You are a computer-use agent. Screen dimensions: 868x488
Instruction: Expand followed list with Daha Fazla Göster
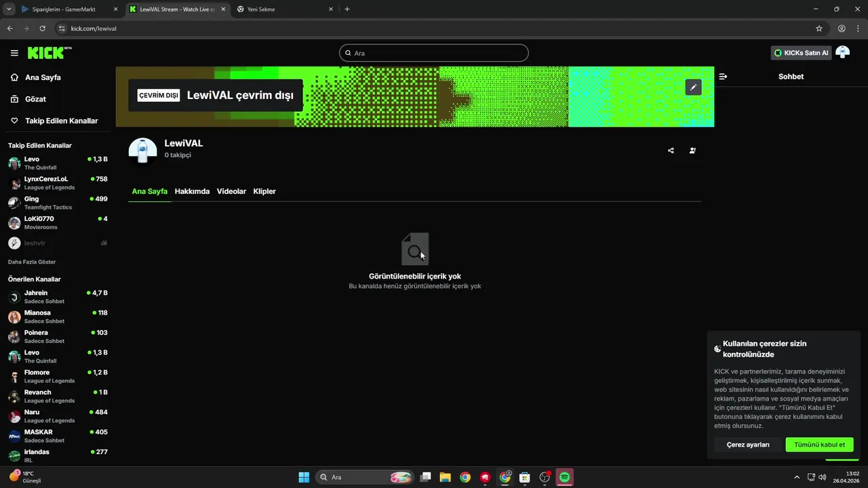coord(32,262)
